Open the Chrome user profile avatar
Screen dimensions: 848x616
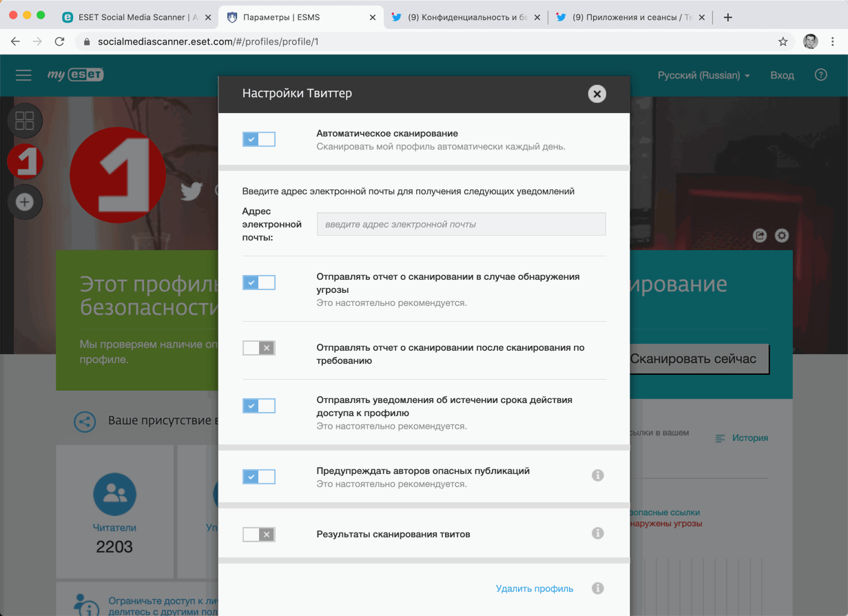(x=811, y=41)
